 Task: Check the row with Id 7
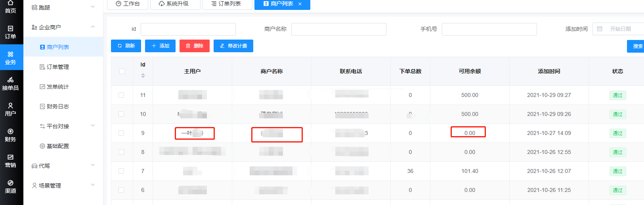coord(121,171)
